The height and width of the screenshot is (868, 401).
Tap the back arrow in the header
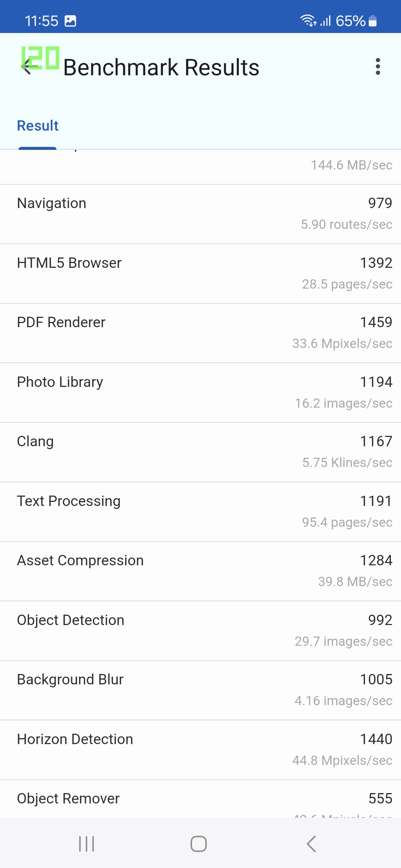(27, 67)
